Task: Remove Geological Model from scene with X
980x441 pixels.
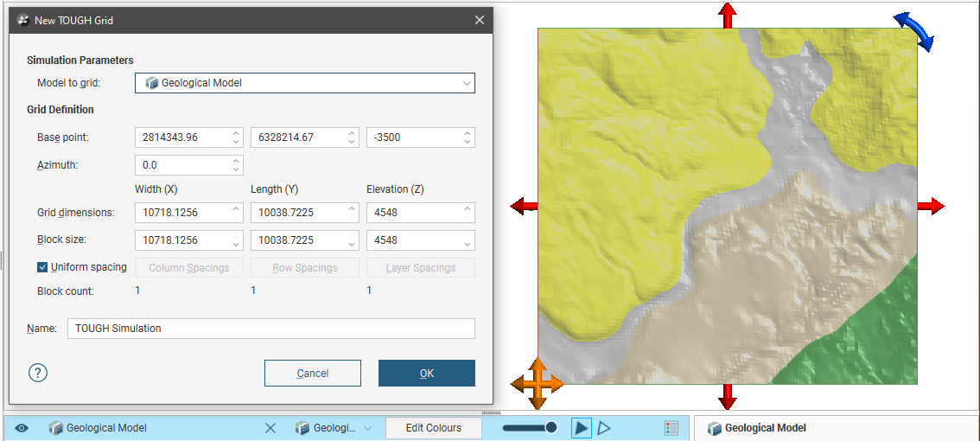Action: [270, 428]
